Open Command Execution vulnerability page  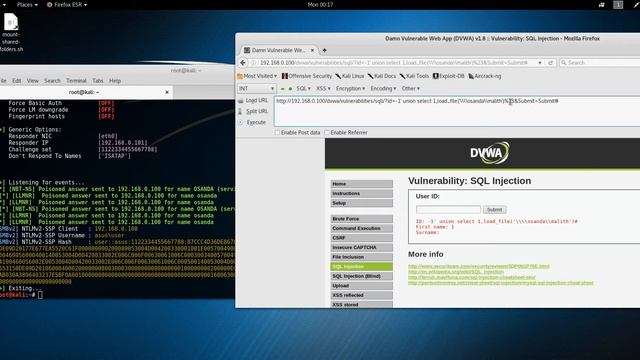[361, 228]
